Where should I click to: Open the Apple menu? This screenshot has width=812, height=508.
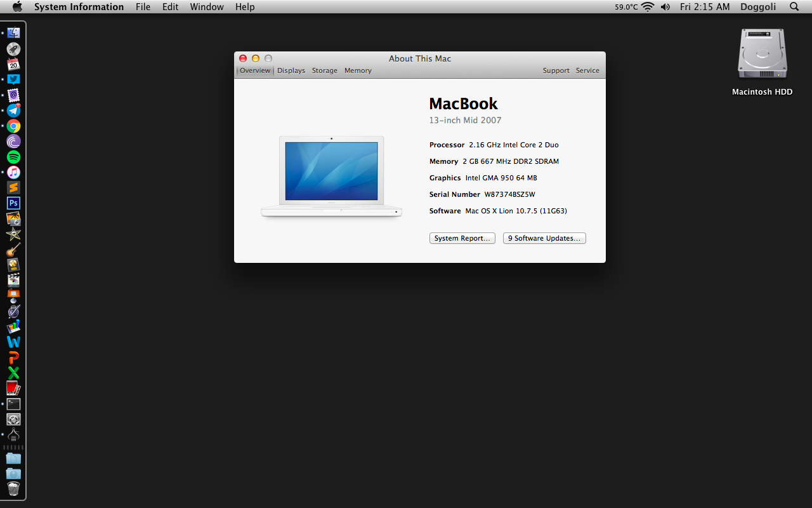pyautogui.click(x=17, y=7)
